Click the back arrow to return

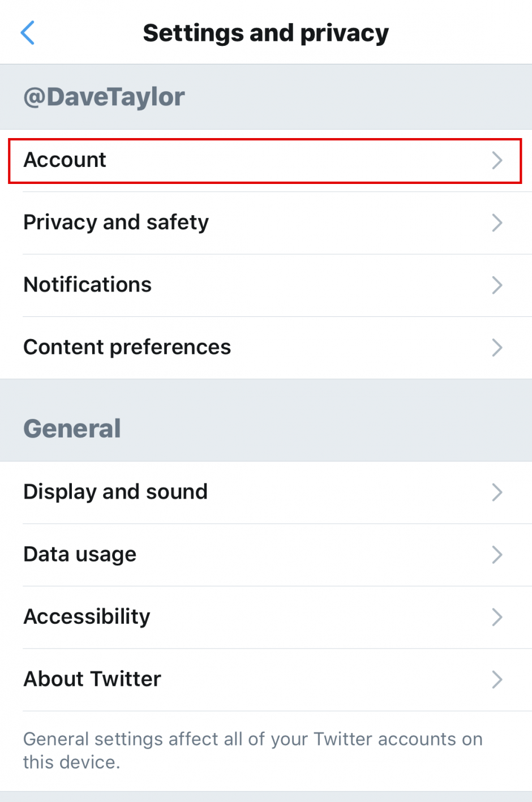(x=27, y=32)
